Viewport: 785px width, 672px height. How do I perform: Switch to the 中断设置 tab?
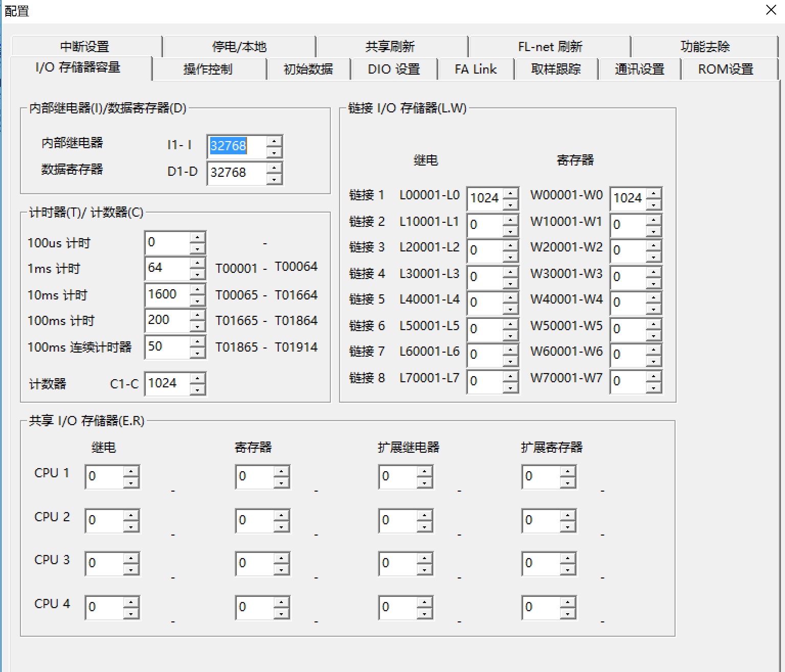tap(85, 47)
